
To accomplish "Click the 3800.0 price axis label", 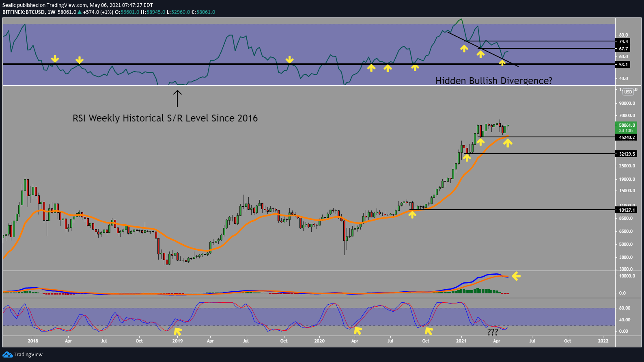I will 626,257.
